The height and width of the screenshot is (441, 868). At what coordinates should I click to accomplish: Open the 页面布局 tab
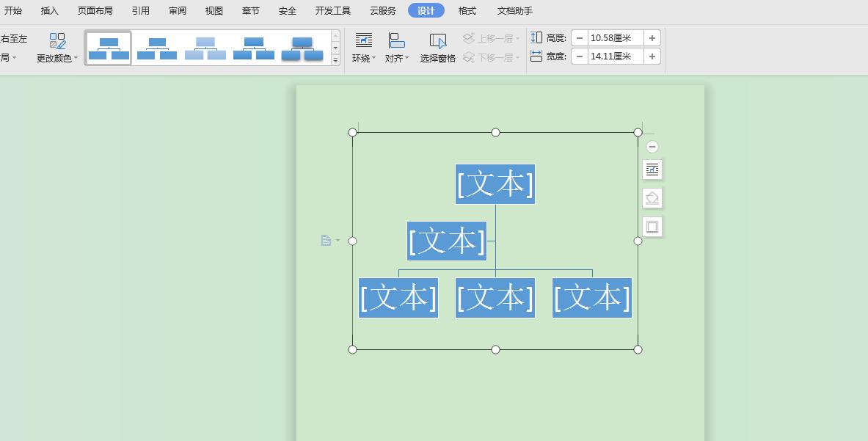[x=95, y=10]
